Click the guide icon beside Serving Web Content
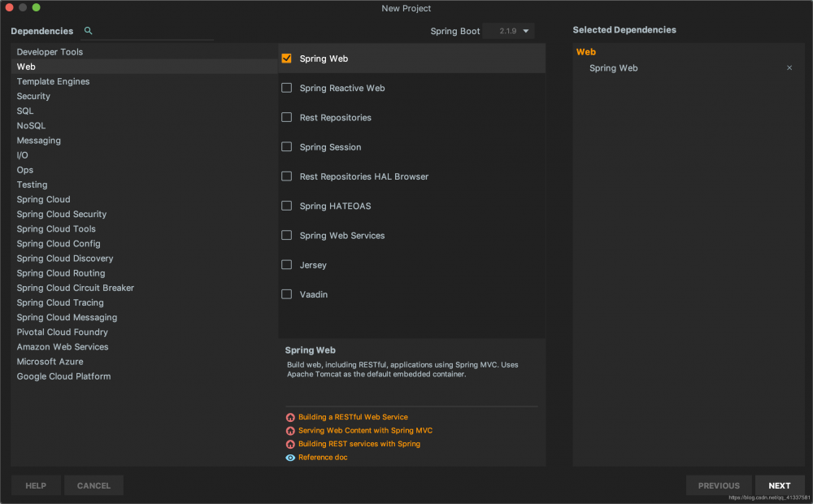Viewport: 813px width, 504px height. [290, 431]
